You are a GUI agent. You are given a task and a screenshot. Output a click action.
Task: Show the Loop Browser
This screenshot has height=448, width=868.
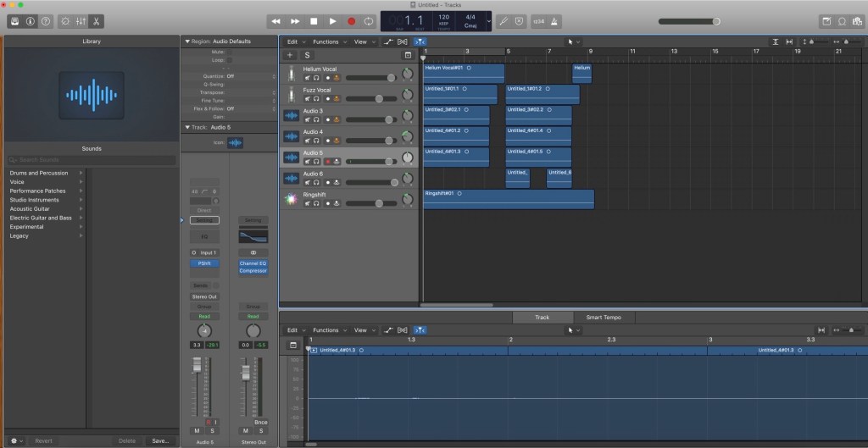pyautogui.click(x=843, y=20)
